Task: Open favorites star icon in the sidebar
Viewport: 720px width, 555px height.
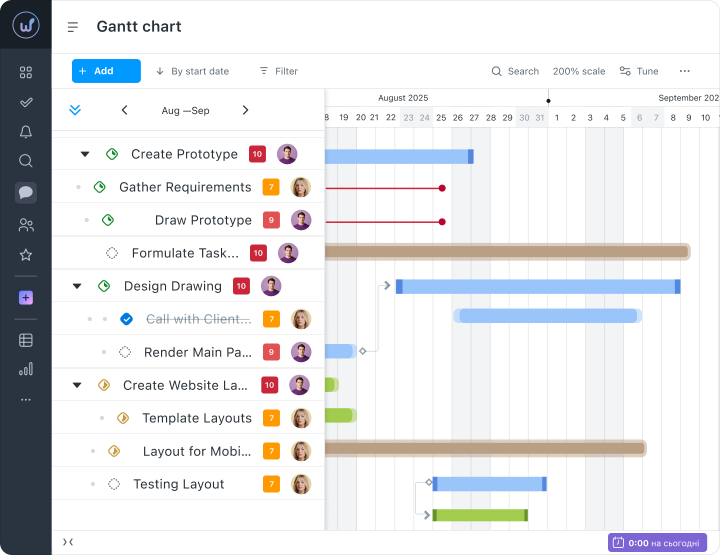Action: (x=26, y=255)
